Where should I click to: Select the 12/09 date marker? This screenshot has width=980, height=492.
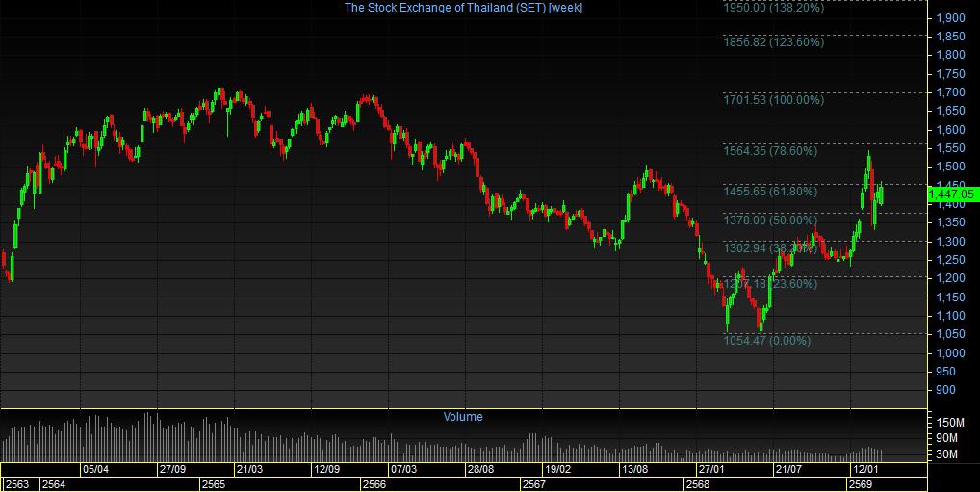point(327,469)
